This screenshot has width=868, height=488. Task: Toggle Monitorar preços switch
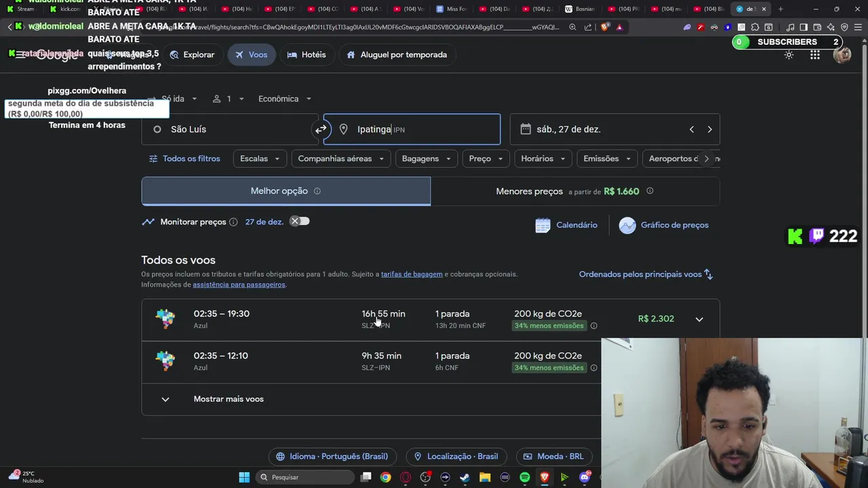tap(300, 222)
